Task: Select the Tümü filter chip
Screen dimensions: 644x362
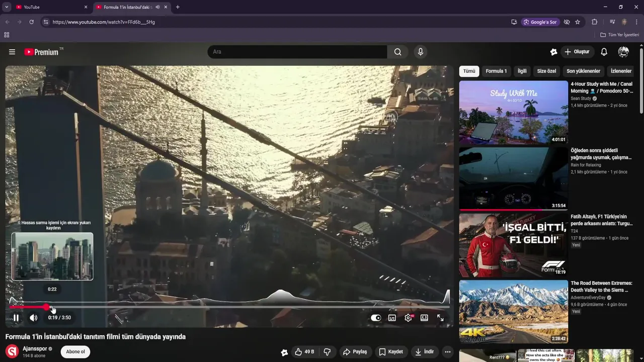Action: (469, 71)
